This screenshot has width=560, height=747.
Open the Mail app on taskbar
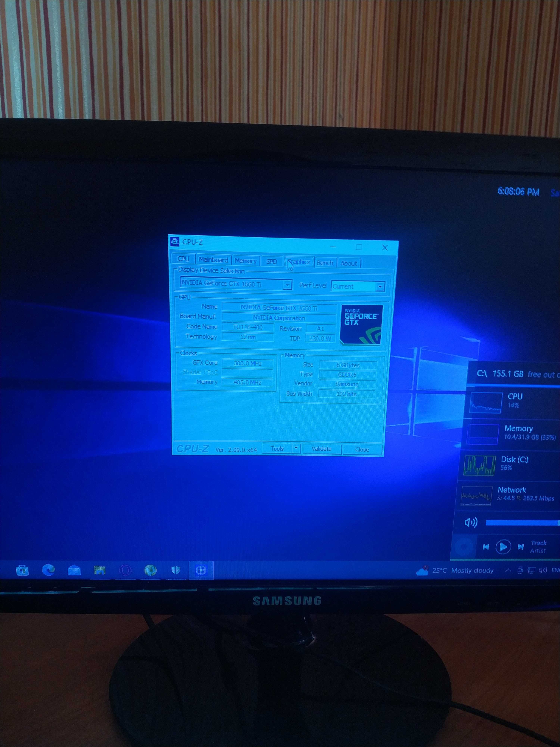tap(74, 571)
